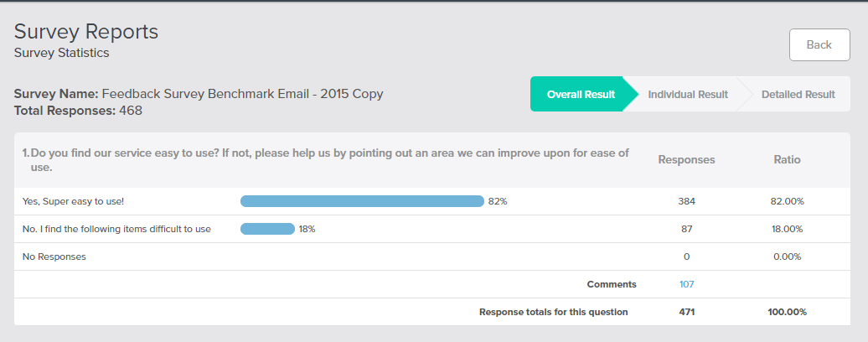The height and width of the screenshot is (342, 868).
Task: Click the question 1 text
Action: point(325,159)
